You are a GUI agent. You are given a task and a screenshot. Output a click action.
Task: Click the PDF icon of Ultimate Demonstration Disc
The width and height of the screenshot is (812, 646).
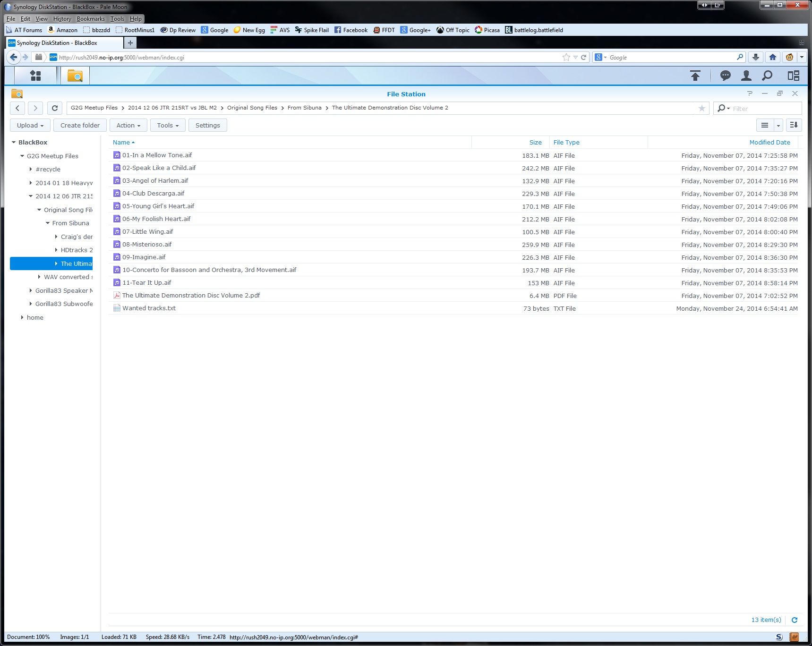click(117, 295)
